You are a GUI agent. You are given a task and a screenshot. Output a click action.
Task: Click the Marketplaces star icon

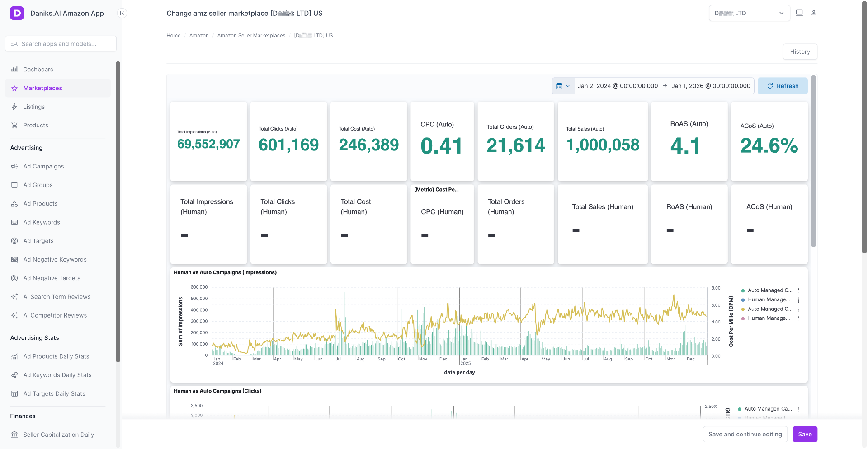pyautogui.click(x=14, y=88)
